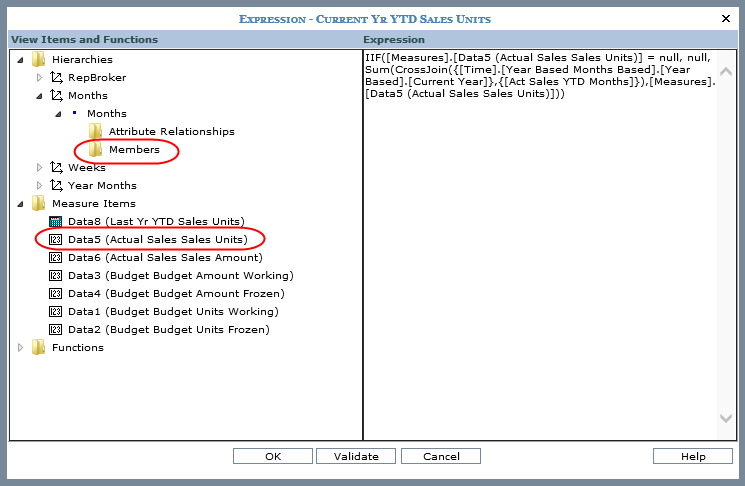Viewport: 745px width, 486px height.
Task: Click the Measure Items folder icon
Action: coord(39,204)
